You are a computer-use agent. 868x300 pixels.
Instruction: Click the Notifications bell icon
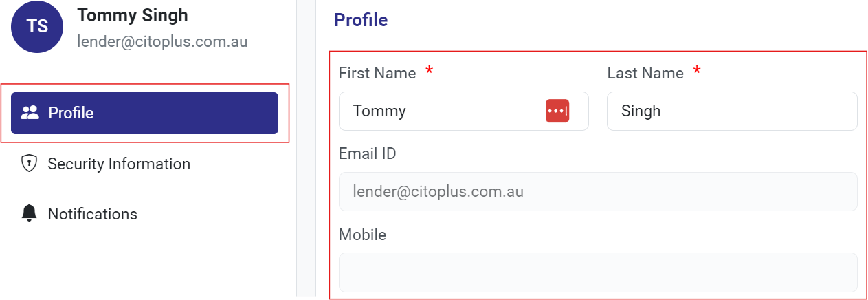click(x=29, y=214)
